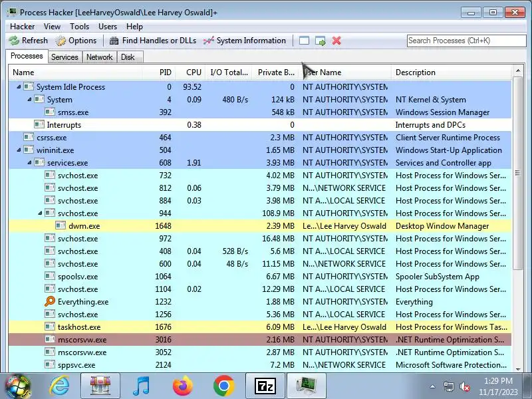Collapse the System Idle Process tree

(x=19, y=87)
